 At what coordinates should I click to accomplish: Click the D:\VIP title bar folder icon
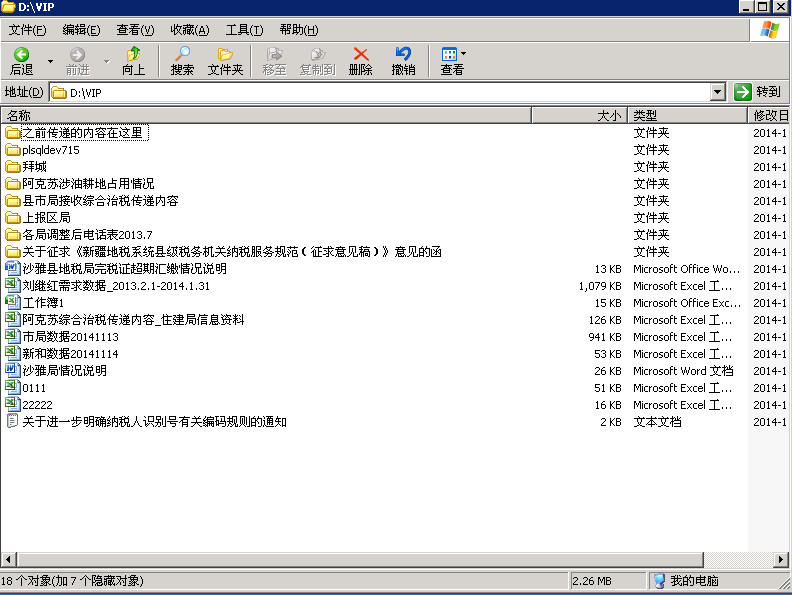click(8, 7)
